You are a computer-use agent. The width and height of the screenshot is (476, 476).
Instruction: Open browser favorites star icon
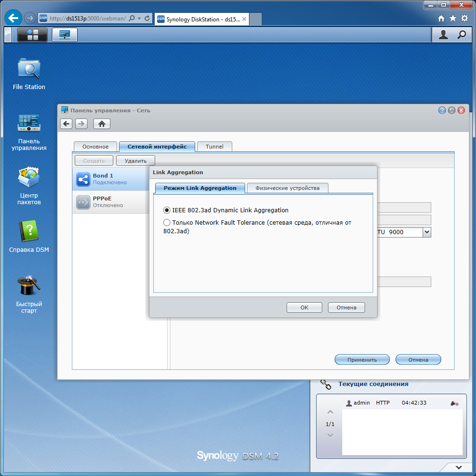(x=453, y=19)
